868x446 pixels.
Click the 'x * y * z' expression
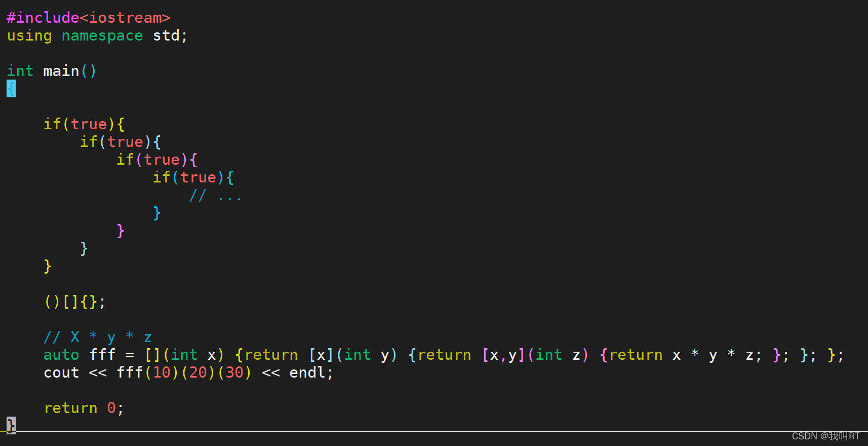coord(713,355)
